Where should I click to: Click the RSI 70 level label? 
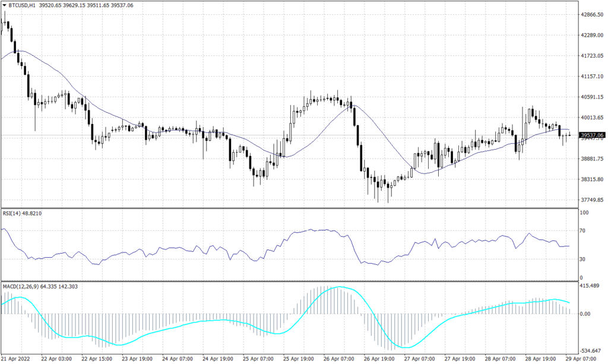point(583,230)
